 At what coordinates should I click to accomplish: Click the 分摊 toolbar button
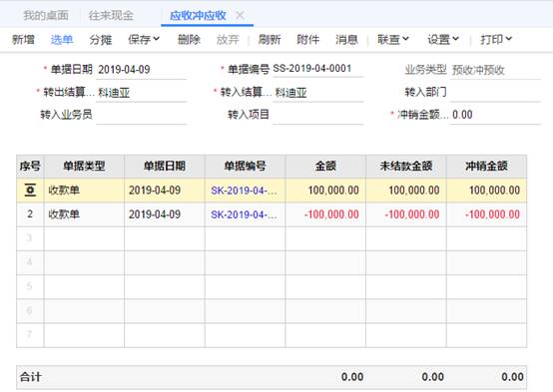101,39
